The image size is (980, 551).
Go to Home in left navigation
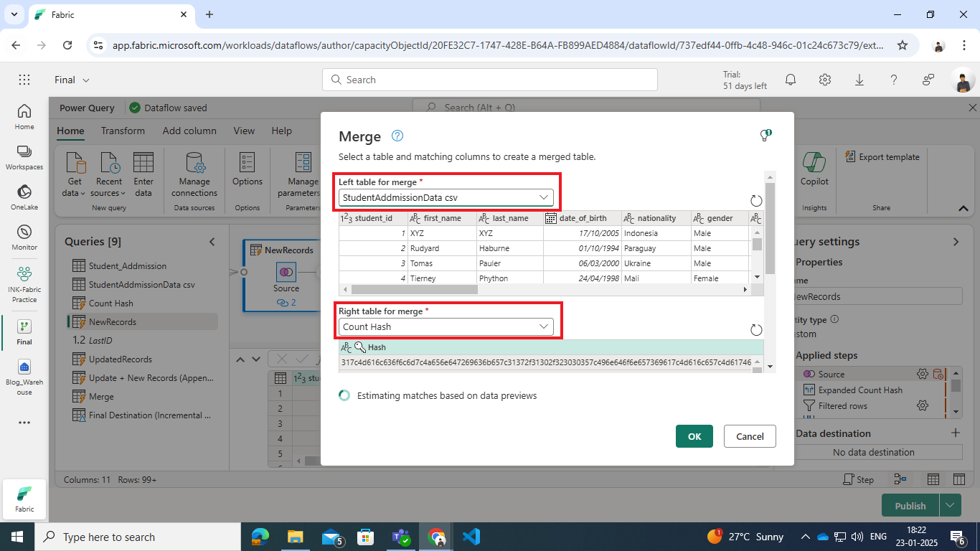coord(24,116)
